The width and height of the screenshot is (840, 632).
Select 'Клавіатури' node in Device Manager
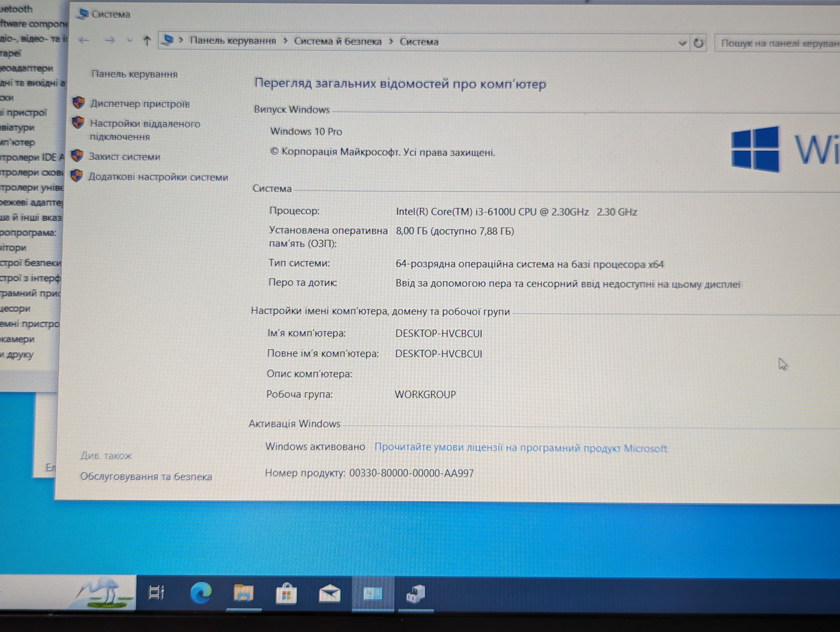(x=17, y=128)
